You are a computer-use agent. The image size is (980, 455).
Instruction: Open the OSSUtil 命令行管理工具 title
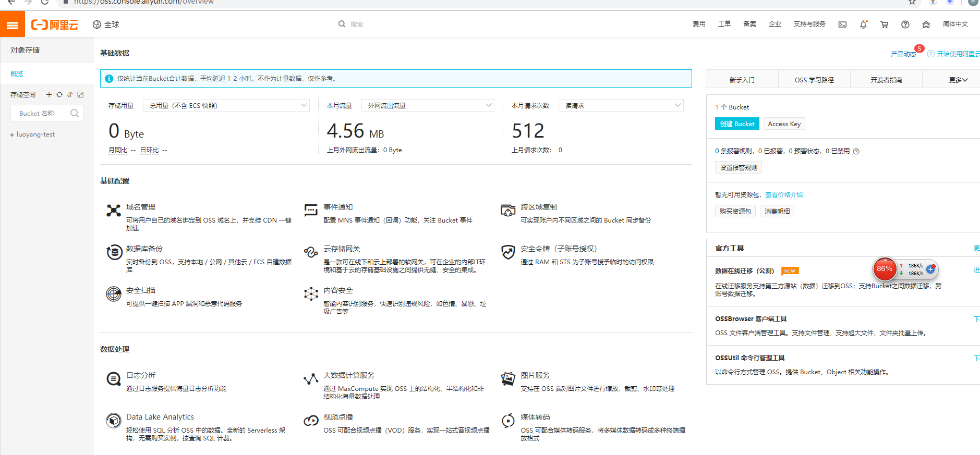tap(749, 358)
